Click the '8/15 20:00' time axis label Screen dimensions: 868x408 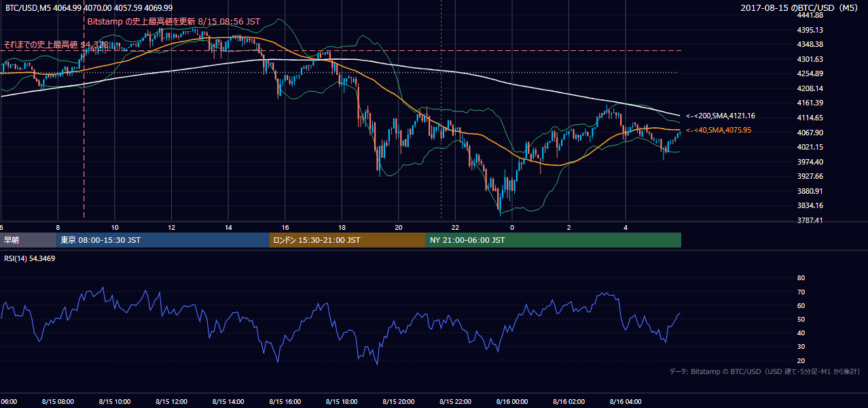click(398, 402)
